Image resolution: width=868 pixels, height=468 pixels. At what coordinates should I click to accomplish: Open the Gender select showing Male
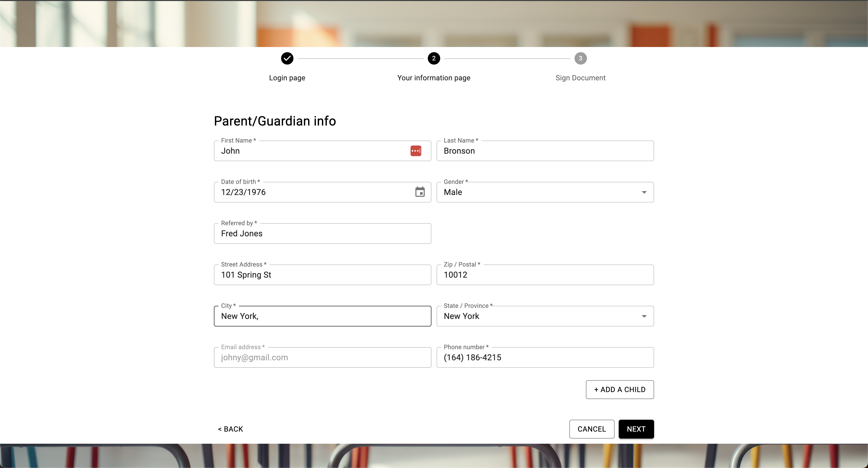[x=545, y=192]
